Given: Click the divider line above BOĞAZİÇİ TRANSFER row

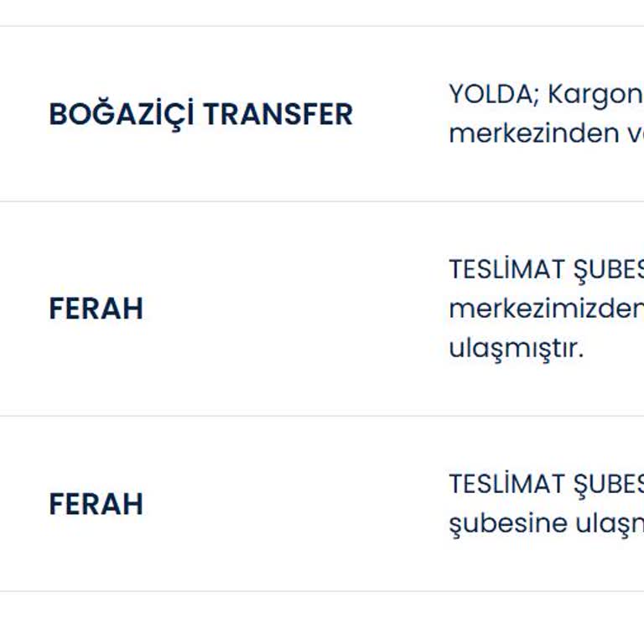Looking at the screenshot, I should click(322, 26).
